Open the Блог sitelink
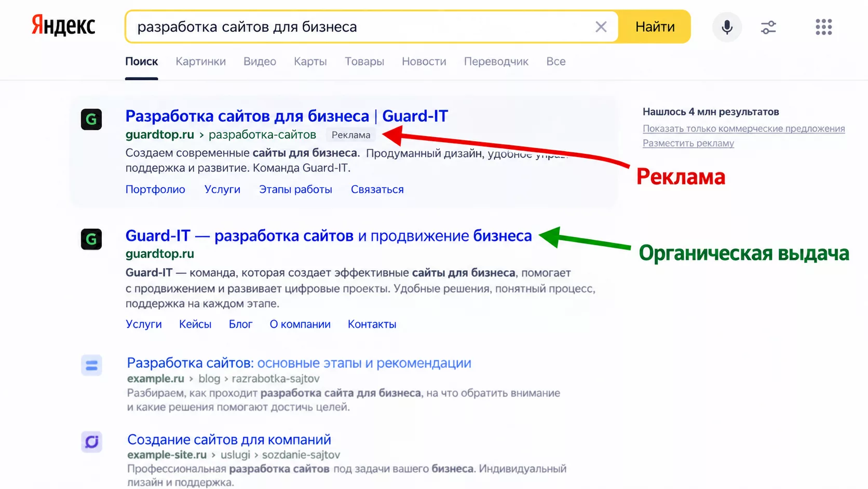This screenshot has width=868, height=489. click(240, 324)
